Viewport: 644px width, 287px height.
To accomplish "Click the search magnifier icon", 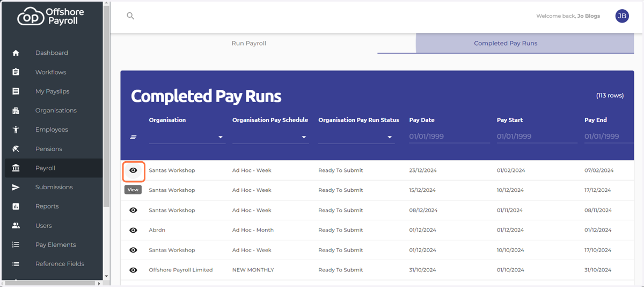I will pos(130,16).
